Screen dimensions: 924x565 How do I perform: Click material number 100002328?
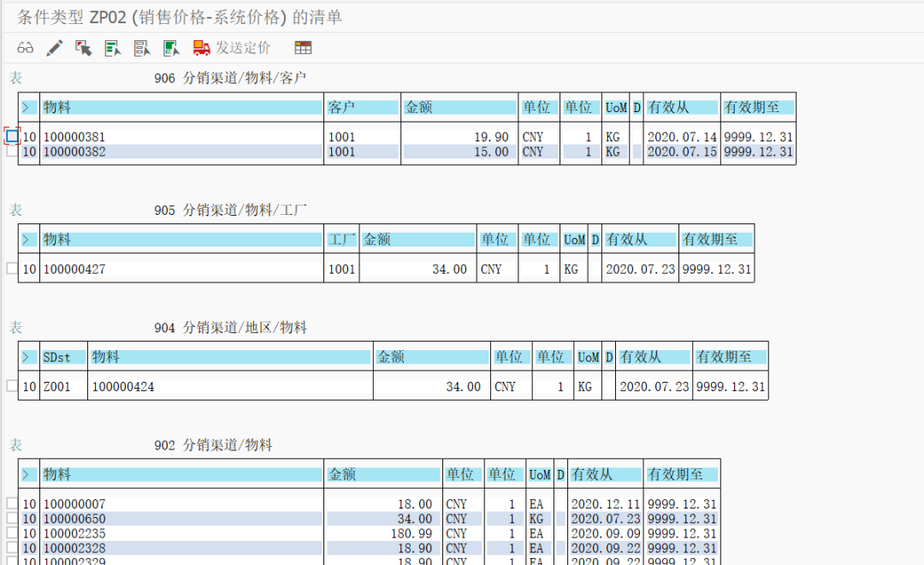(x=74, y=549)
